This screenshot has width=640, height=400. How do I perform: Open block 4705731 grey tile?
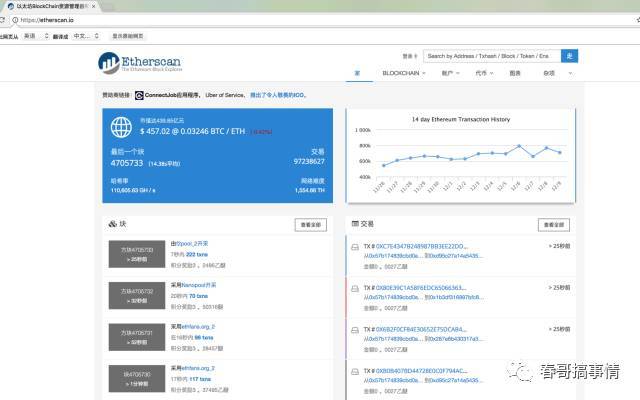pyautogui.click(x=137, y=338)
